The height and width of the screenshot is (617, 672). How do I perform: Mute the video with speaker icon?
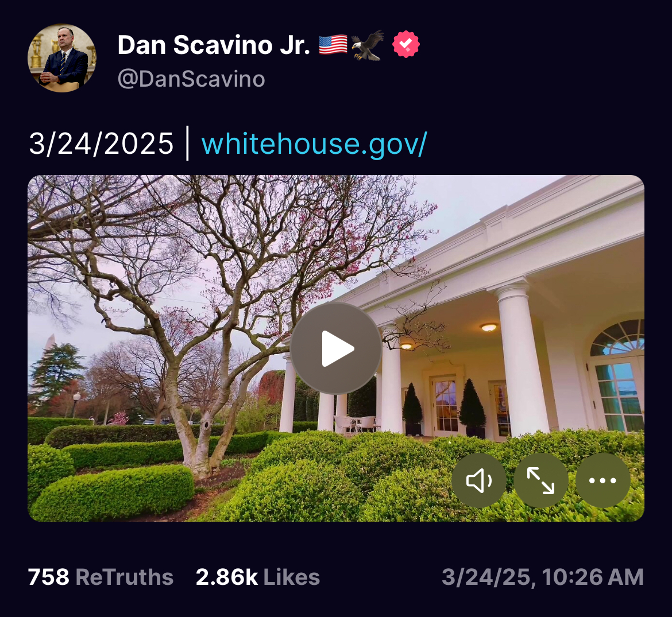[478, 480]
